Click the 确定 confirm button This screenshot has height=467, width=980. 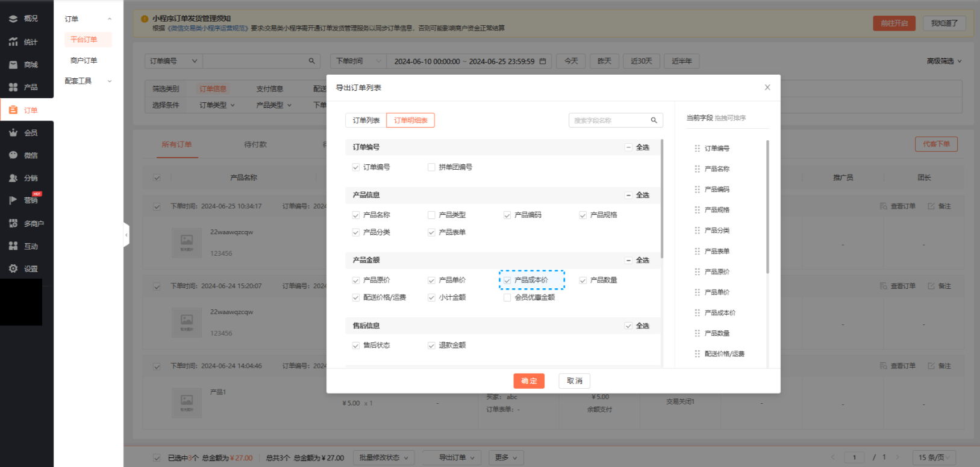click(x=529, y=381)
